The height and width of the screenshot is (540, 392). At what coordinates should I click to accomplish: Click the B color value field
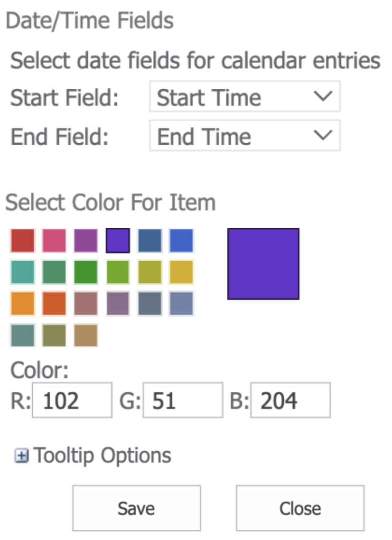[290, 400]
